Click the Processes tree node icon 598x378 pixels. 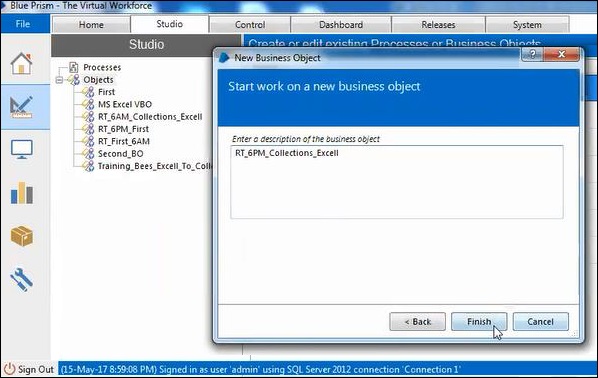tap(74, 68)
